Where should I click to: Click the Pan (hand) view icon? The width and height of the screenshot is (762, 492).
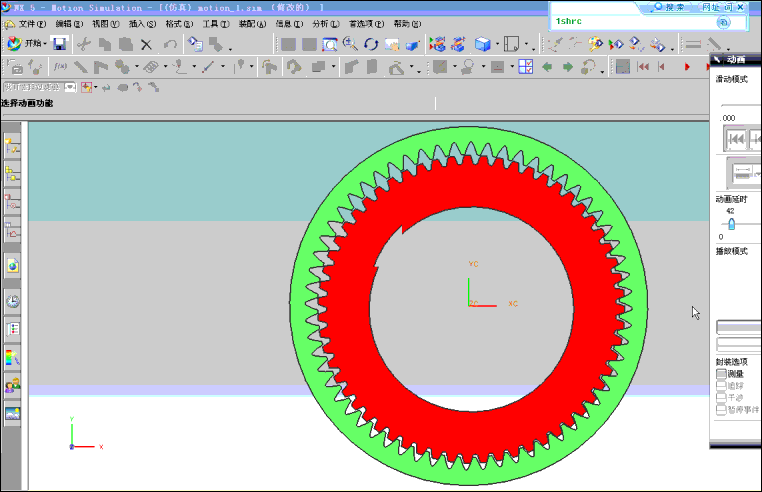coord(392,45)
